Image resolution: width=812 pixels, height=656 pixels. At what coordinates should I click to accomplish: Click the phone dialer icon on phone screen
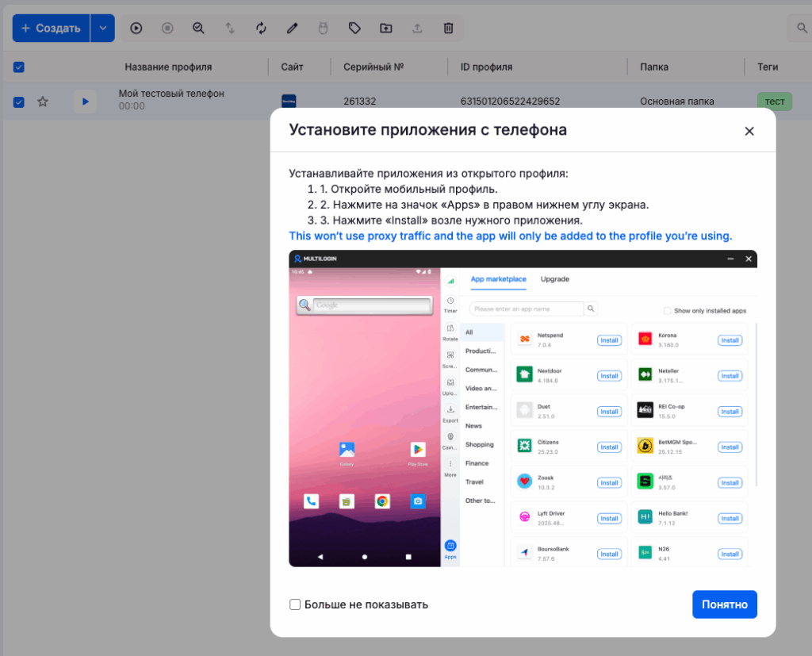click(311, 501)
